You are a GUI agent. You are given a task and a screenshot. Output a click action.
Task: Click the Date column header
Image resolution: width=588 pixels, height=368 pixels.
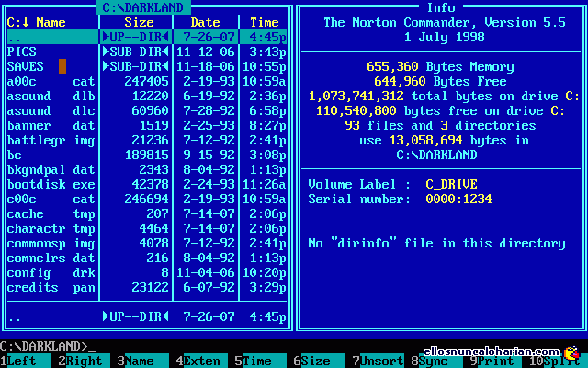coord(205,22)
